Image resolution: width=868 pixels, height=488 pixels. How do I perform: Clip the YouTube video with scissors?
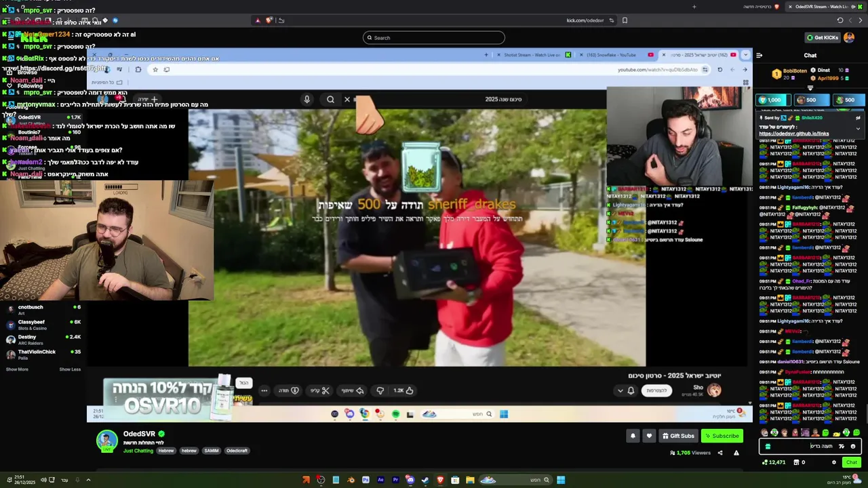coord(320,390)
